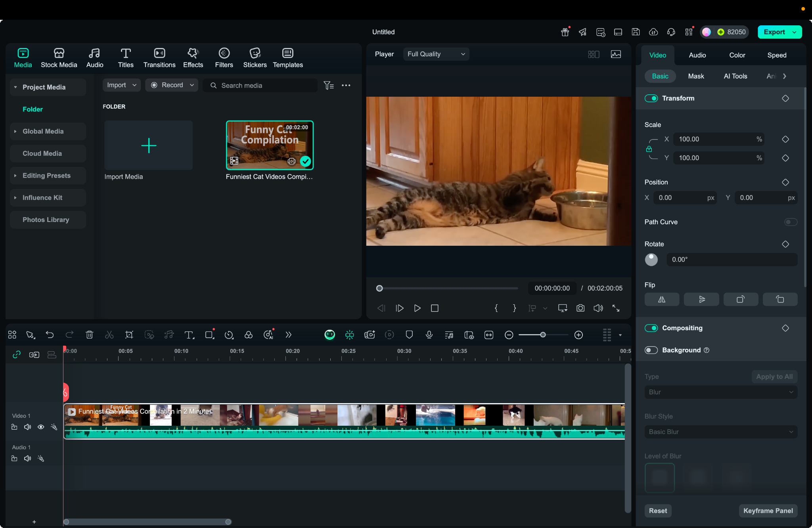Viewport: 812px width, 528px height.
Task: Disable the Transform toggle
Action: (651, 98)
